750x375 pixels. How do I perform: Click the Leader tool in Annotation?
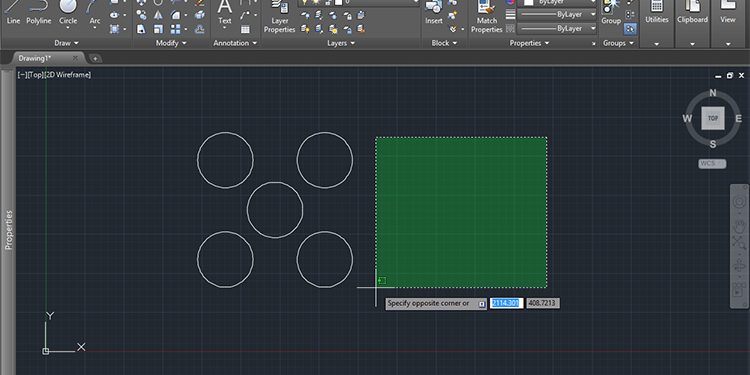point(245,15)
